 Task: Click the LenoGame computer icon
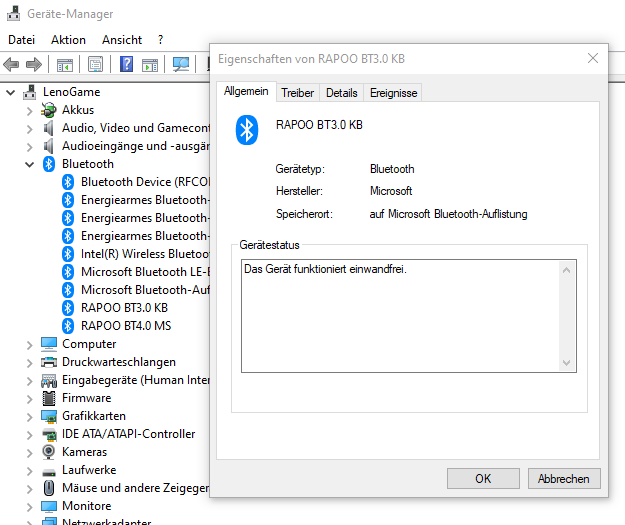(x=29, y=92)
